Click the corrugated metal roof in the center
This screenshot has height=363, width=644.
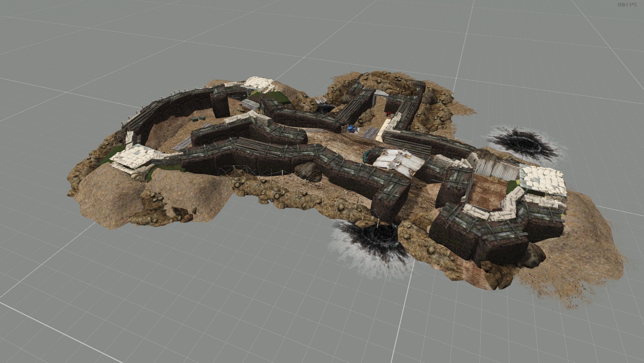point(399,162)
